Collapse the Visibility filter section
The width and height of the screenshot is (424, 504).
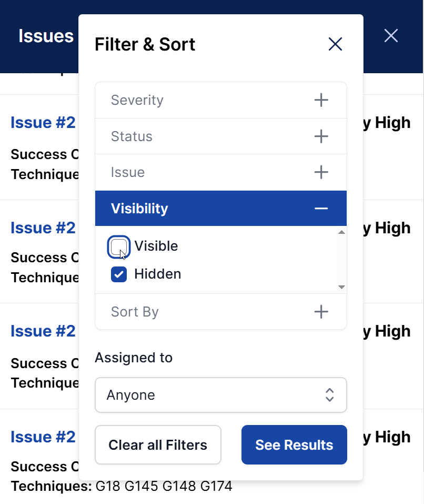pyautogui.click(x=220, y=209)
